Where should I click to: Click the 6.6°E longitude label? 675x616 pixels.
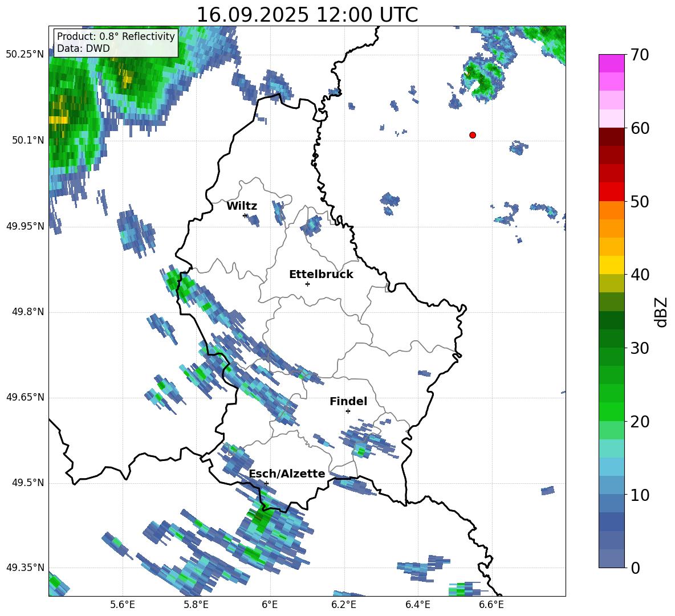point(491,605)
